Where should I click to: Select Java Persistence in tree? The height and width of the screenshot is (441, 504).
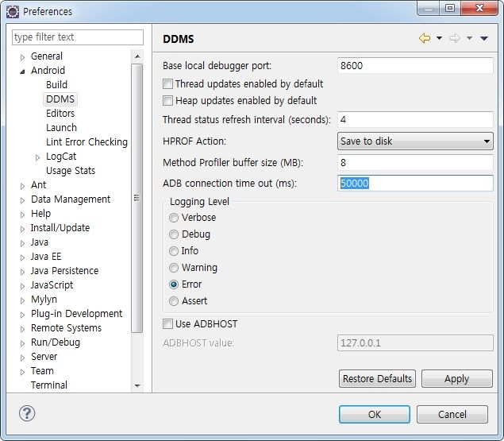tap(64, 271)
